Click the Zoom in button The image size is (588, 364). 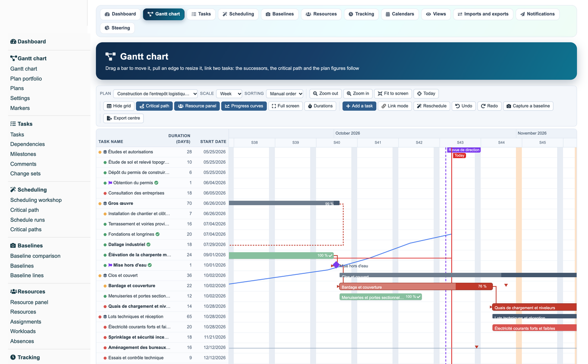tap(358, 94)
